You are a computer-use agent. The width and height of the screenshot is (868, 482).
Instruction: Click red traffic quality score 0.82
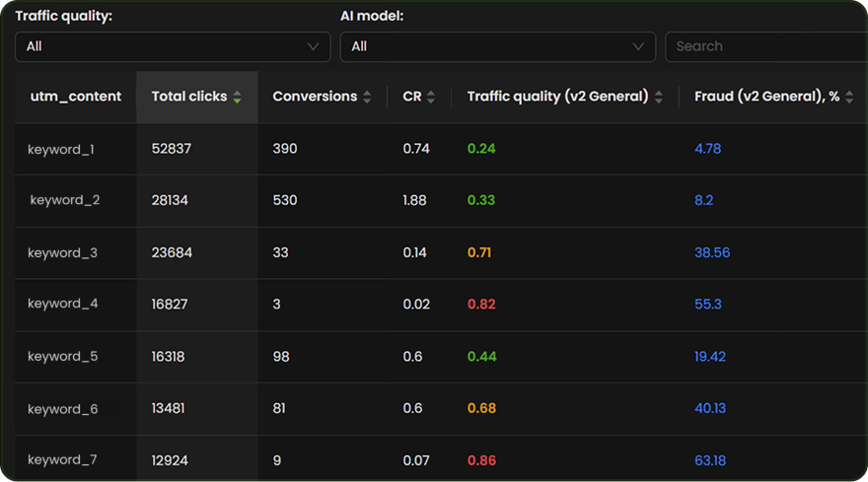coord(481,305)
